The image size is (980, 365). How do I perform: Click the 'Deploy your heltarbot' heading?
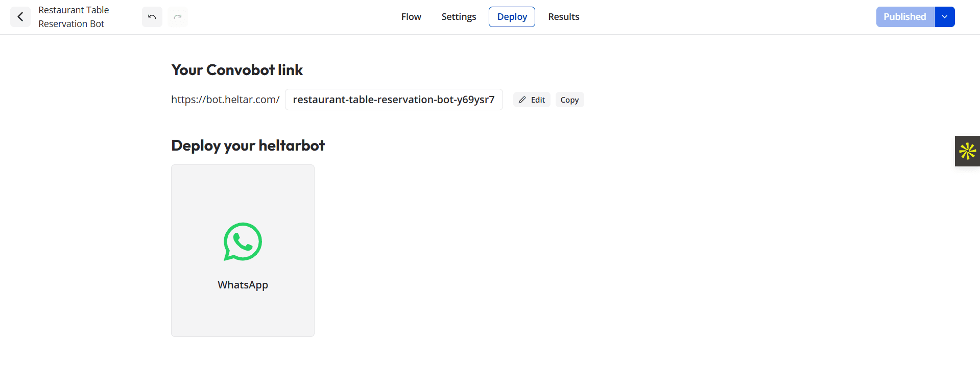[248, 145]
